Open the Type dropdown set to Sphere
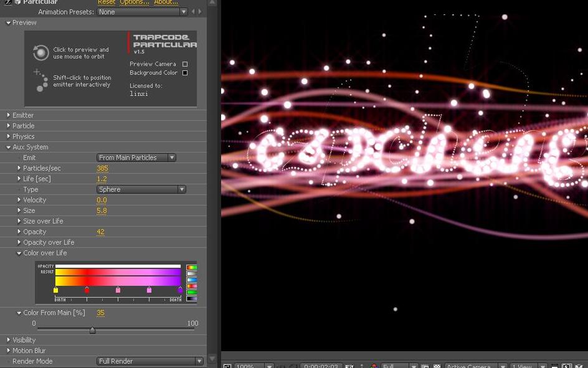This screenshot has height=368, width=588. [x=141, y=189]
